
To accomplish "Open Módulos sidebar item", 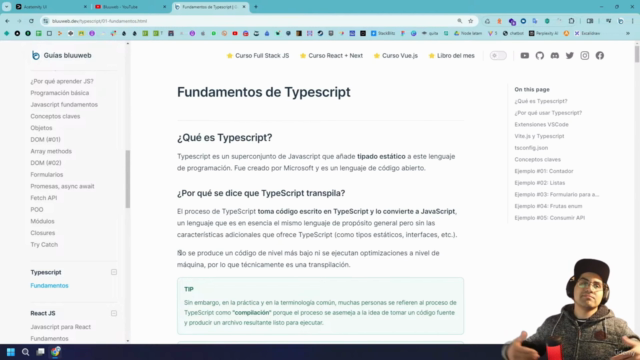I will [42, 221].
